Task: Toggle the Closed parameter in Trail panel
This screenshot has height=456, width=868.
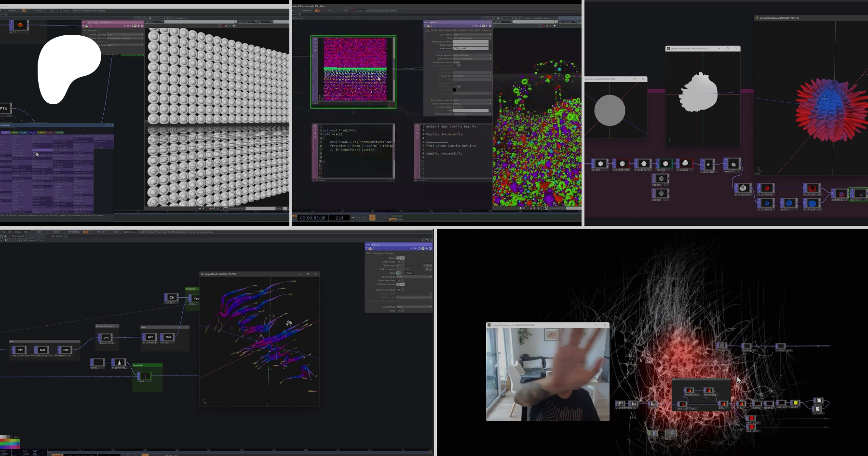Action: (x=400, y=311)
